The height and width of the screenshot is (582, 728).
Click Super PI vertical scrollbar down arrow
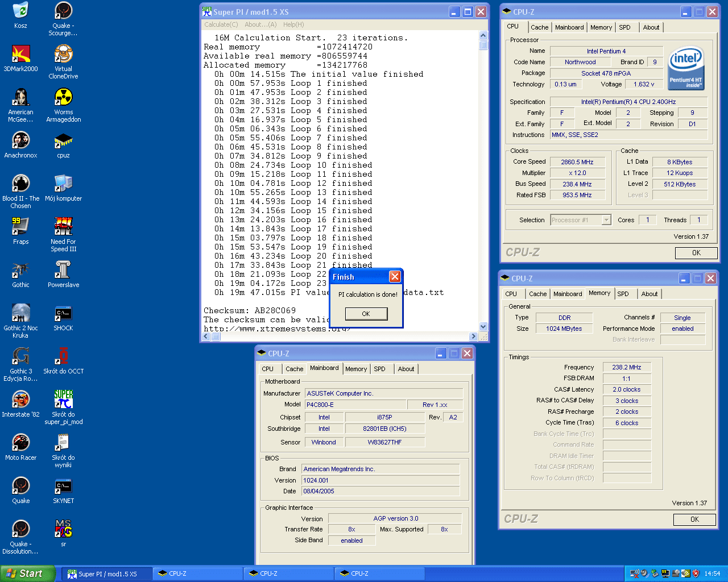pos(483,327)
